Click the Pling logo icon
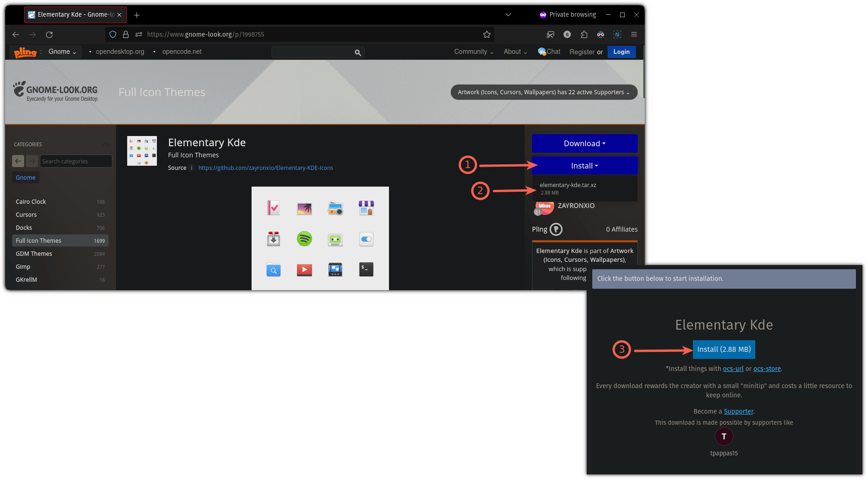This screenshot has height=480, width=868. [25, 52]
